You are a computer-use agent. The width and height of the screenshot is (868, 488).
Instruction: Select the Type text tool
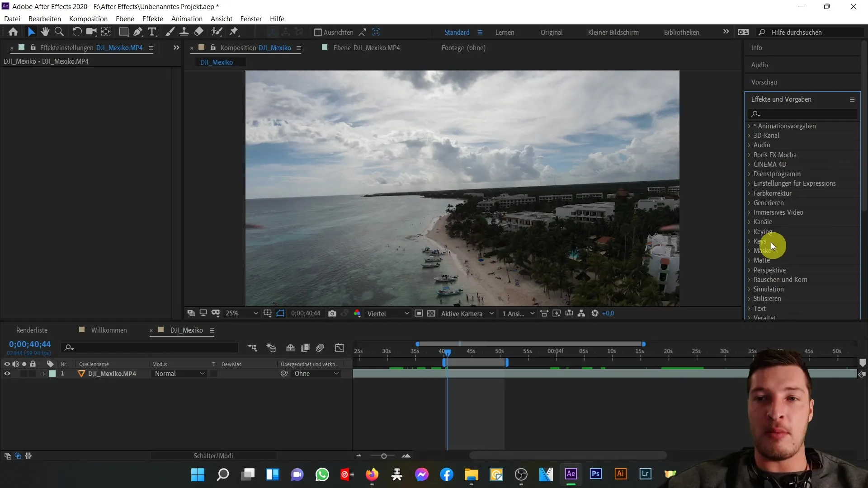coord(152,32)
